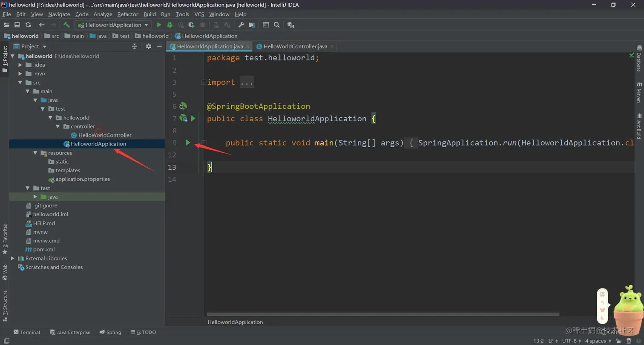Open the VCS menu
644x345 pixels.
pos(199,14)
